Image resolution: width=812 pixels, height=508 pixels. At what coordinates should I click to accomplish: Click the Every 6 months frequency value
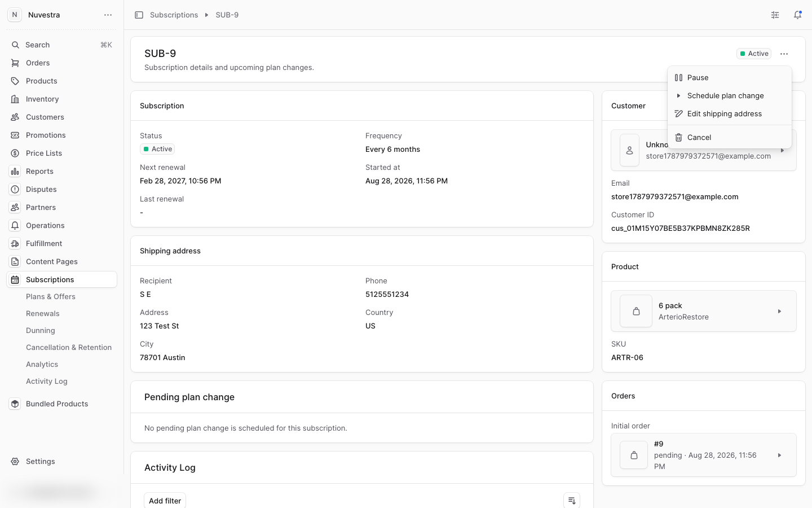(x=392, y=149)
